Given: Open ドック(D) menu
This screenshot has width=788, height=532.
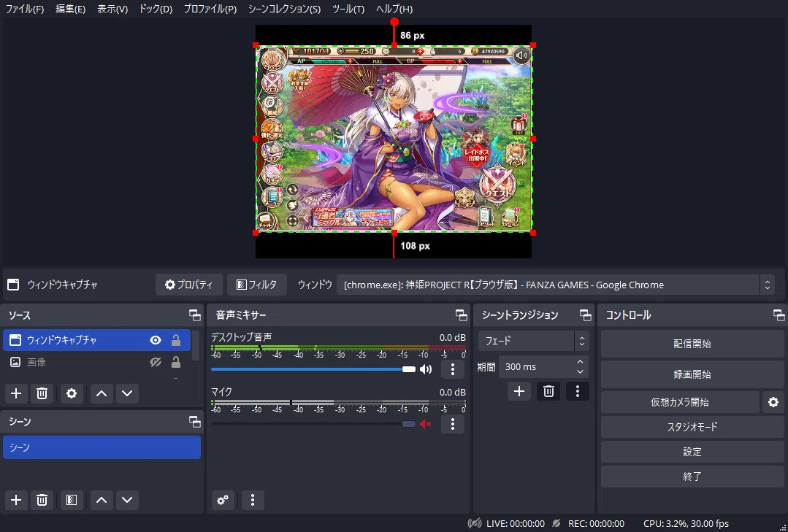Looking at the screenshot, I should tap(156, 9).
